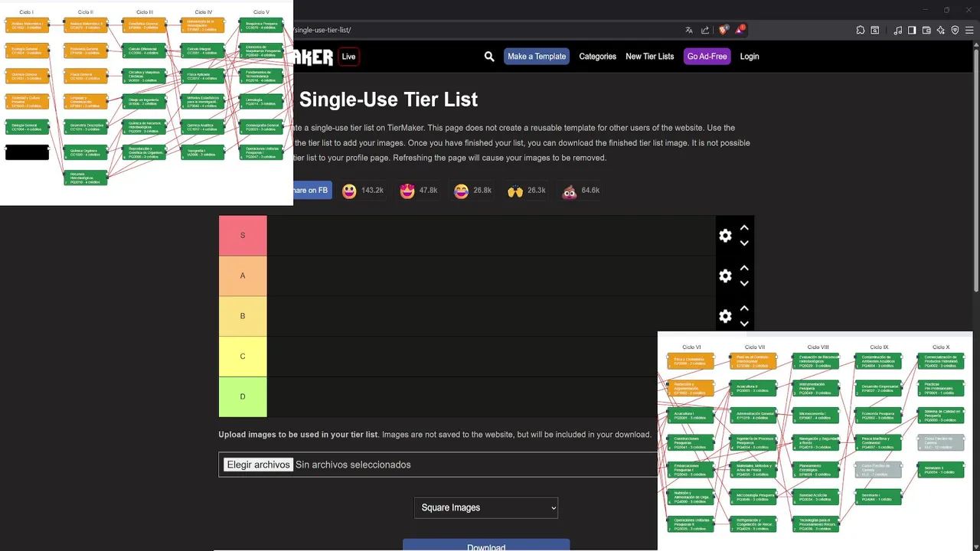The width and height of the screenshot is (980, 551).
Task: Click the Make a Template button
Action: [537, 57]
